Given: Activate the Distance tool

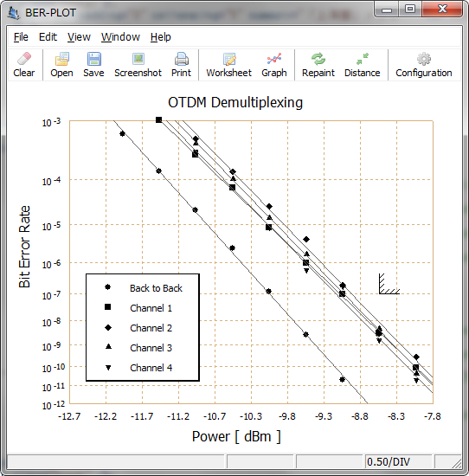Looking at the screenshot, I should (x=363, y=65).
